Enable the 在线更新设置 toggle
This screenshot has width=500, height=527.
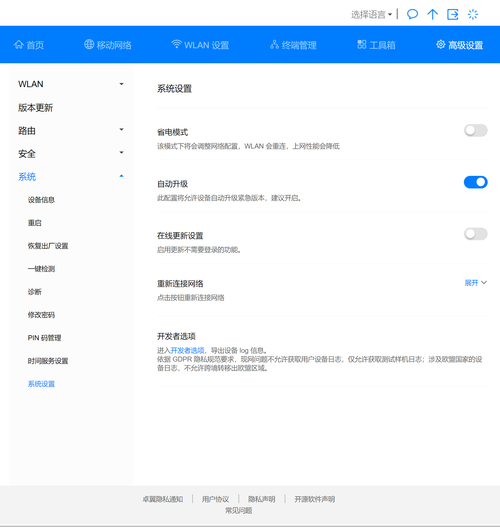click(475, 234)
